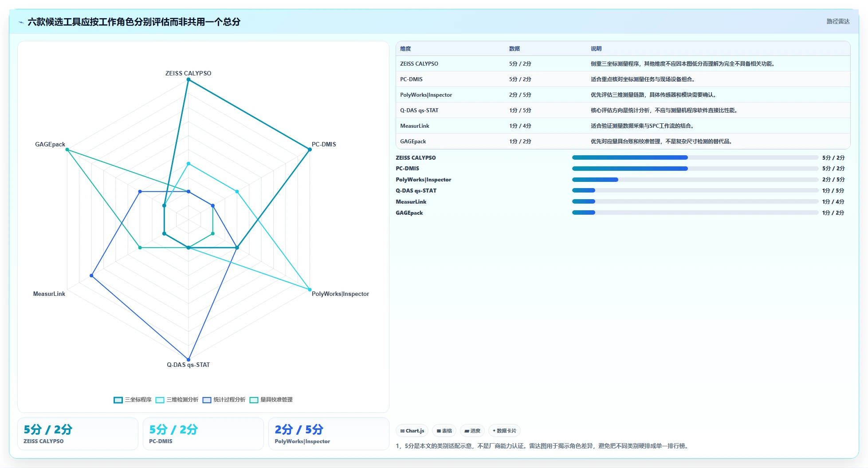This screenshot has height=468, width=868.
Task: Click the outer blue radar point near MeasurLink
Action: tap(91, 275)
